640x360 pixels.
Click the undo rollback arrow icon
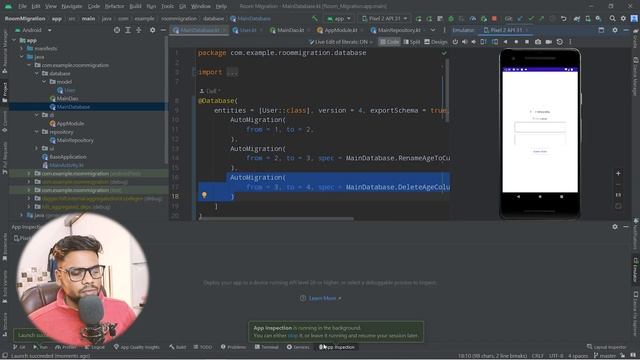(x=564, y=18)
